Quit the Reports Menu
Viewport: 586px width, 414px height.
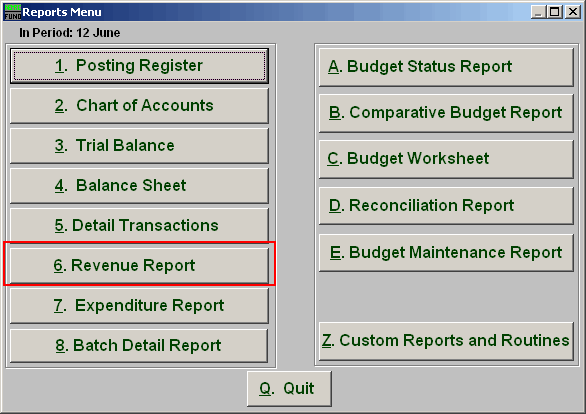[x=289, y=389]
